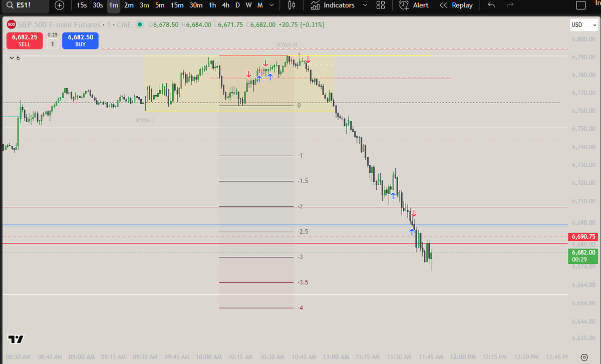Choose the 15m interval
Screen dimensions: 601x364
pos(177,6)
